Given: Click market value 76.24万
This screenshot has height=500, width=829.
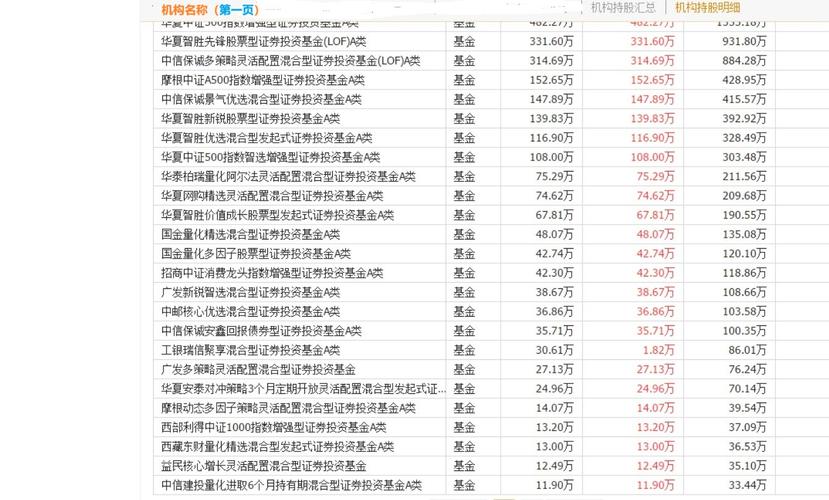Looking at the screenshot, I should tap(747, 369).
